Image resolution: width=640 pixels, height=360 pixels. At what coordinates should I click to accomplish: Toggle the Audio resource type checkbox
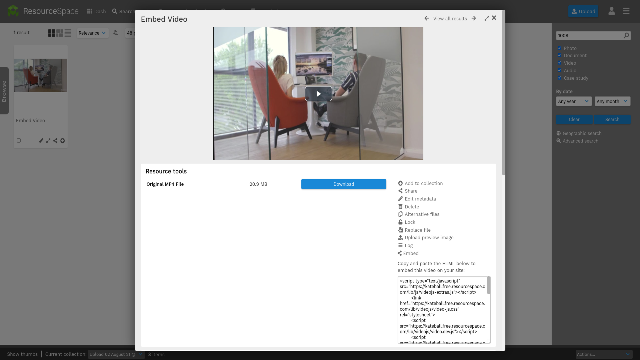click(560, 70)
